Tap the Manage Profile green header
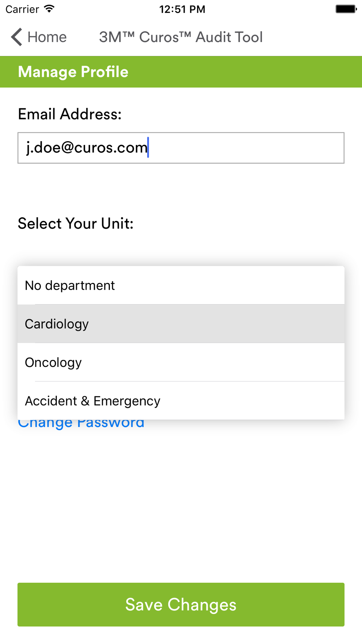The height and width of the screenshot is (644, 362). (181, 72)
